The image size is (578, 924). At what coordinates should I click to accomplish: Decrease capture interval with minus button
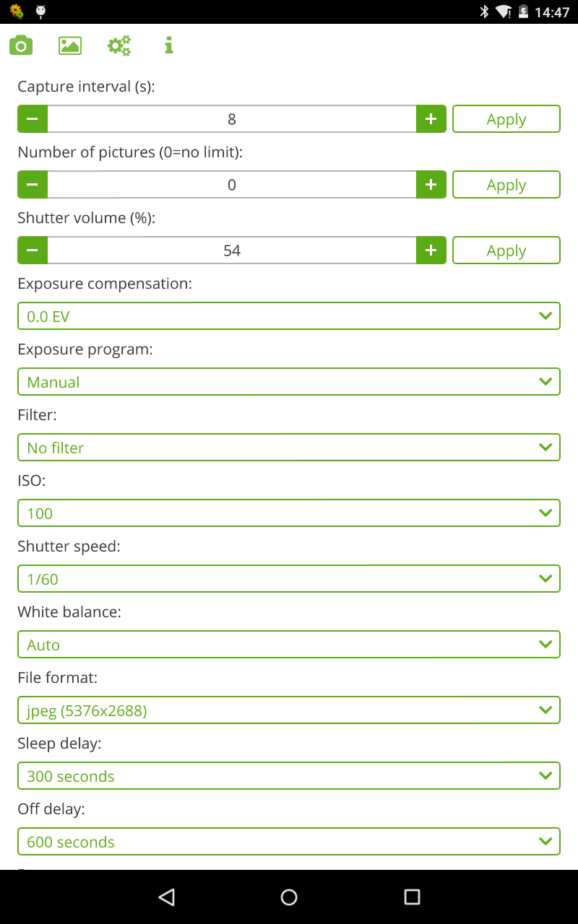pyautogui.click(x=33, y=119)
